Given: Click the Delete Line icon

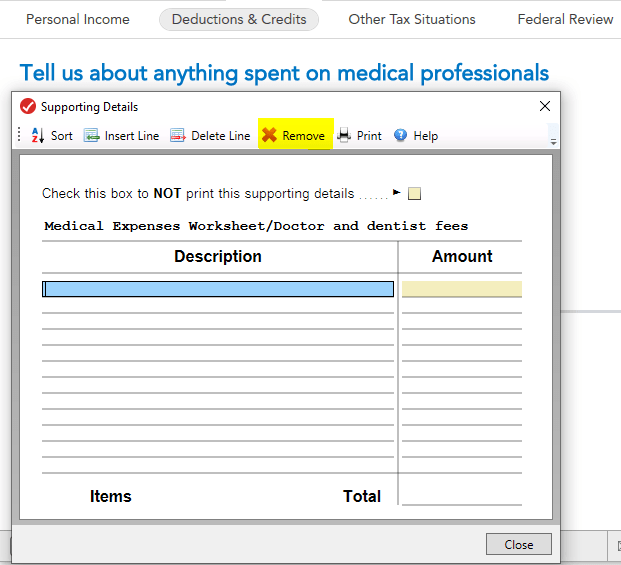Looking at the screenshot, I should click(177, 135).
